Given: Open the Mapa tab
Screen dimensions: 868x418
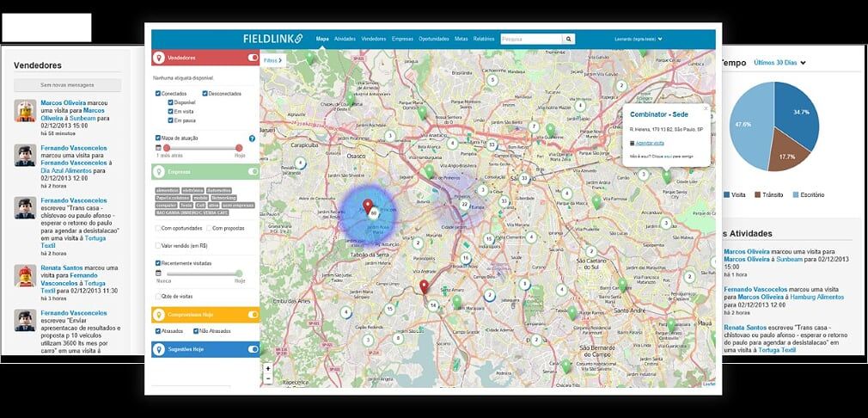Looking at the screenshot, I should coord(322,39).
